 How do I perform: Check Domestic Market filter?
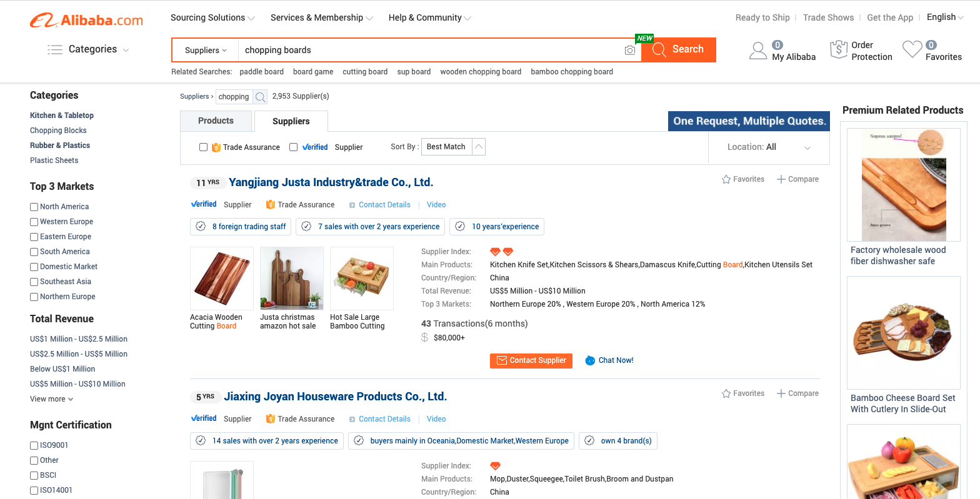[34, 267]
